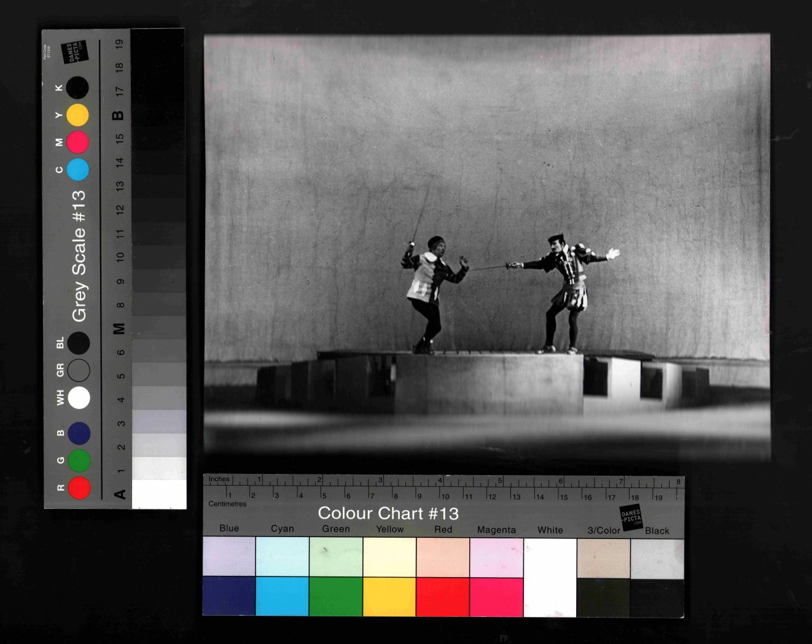This screenshot has width=812, height=644.
Task: Select the saturated red swatch under Red label
Action: click(x=443, y=596)
